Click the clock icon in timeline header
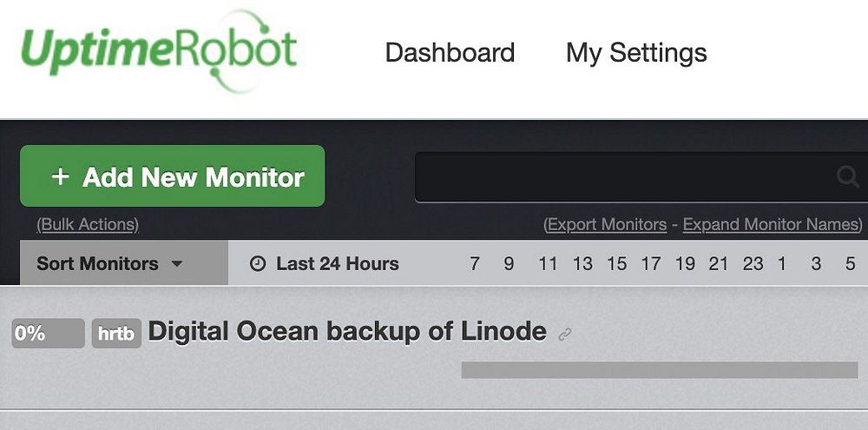 [x=258, y=264]
